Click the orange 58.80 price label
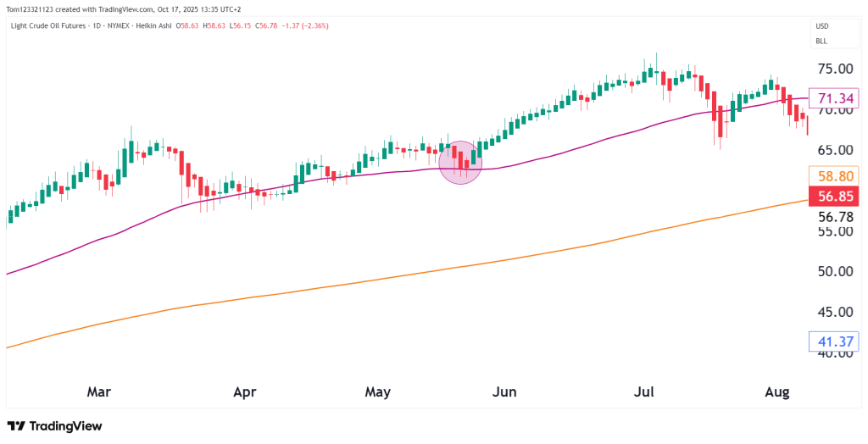The image size is (868, 444). (834, 177)
